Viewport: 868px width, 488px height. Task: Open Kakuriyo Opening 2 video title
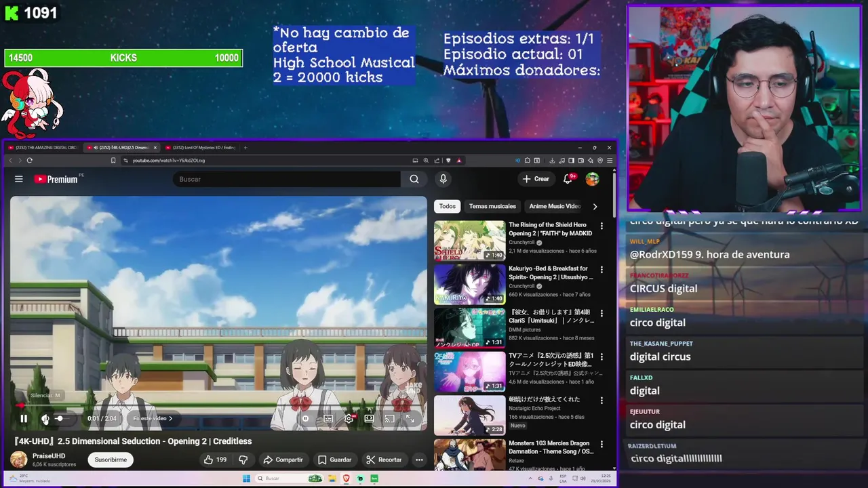pos(551,273)
